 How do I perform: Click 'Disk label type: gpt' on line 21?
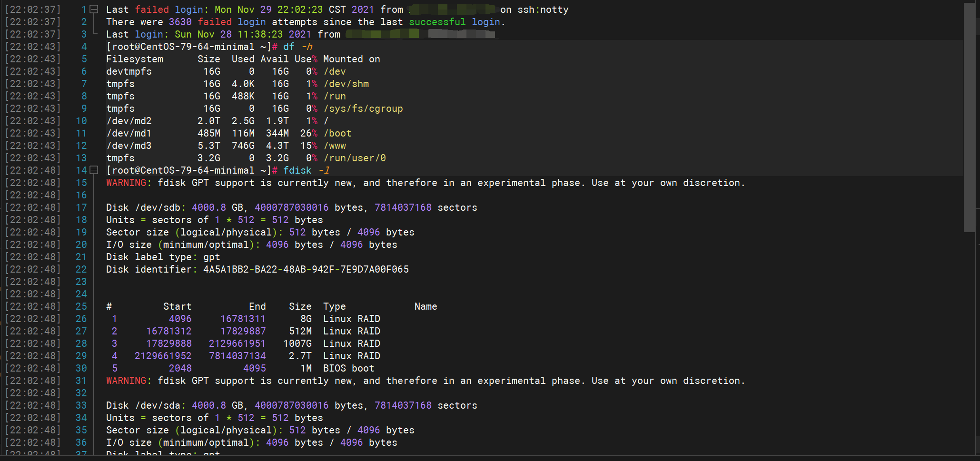pyautogui.click(x=163, y=257)
